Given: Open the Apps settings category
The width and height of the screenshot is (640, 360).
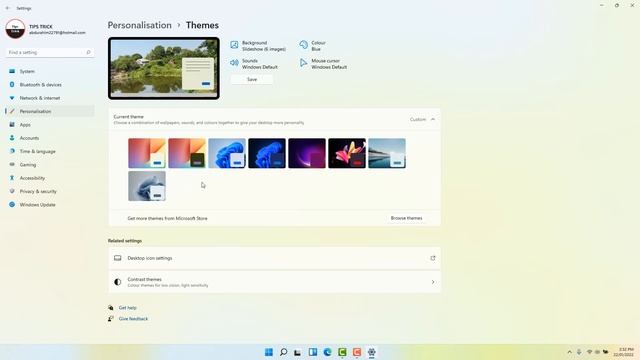Looking at the screenshot, I should pyautogui.click(x=49, y=125).
